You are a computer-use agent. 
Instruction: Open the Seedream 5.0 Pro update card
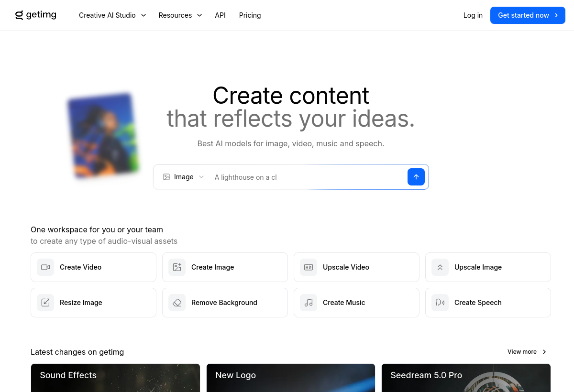466,378
